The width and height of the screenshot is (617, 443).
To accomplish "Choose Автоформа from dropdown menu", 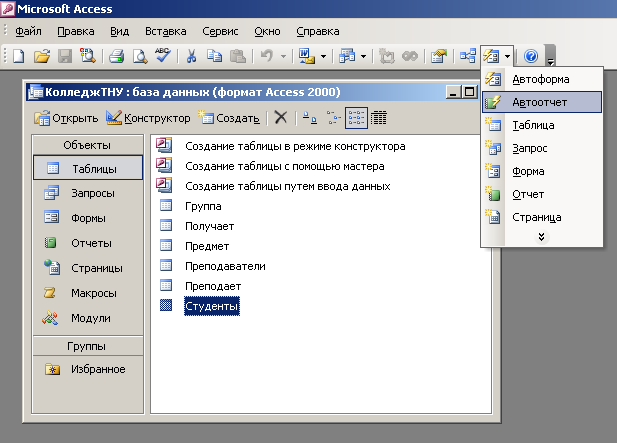I will [x=542, y=79].
